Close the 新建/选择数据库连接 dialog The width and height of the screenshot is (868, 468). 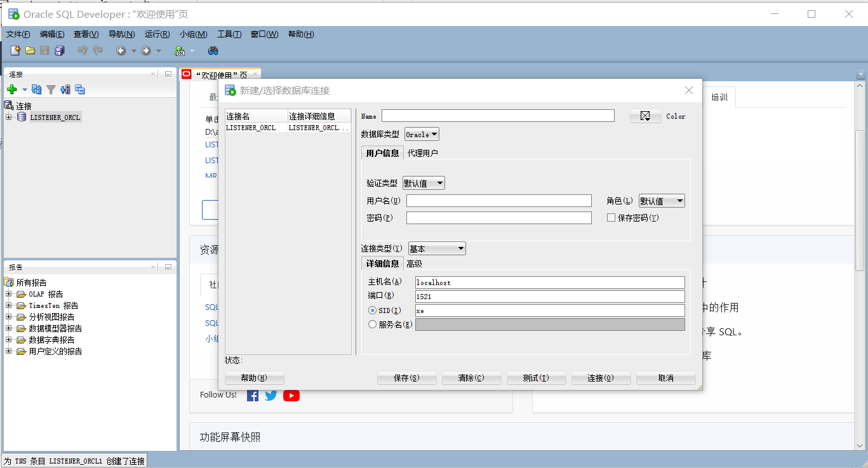pos(689,90)
